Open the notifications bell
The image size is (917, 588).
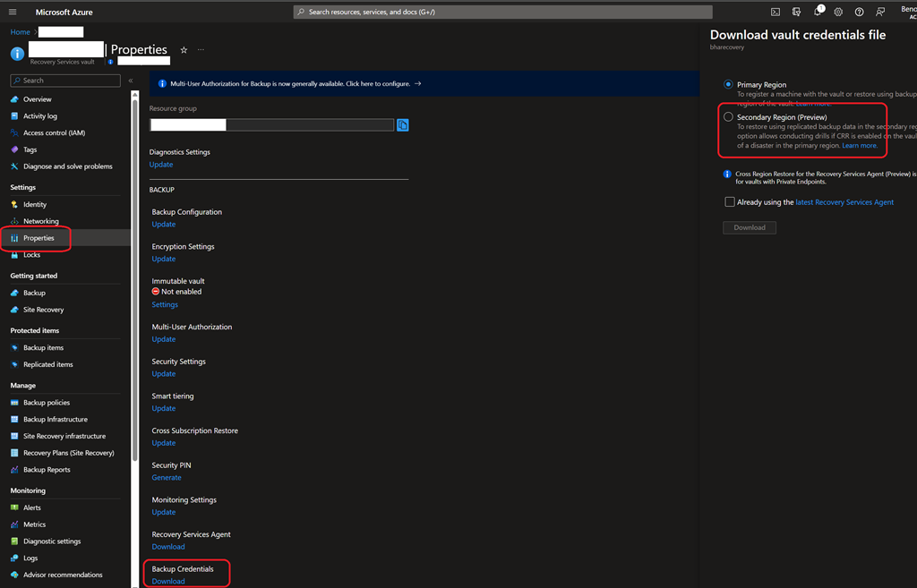(818, 12)
